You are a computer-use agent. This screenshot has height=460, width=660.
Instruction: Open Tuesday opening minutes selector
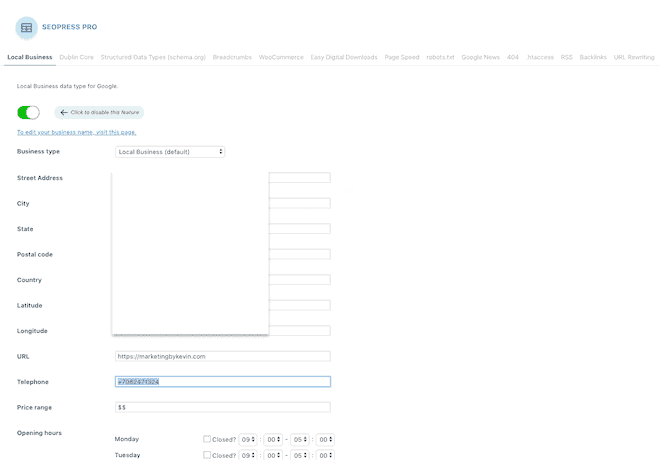click(273, 455)
